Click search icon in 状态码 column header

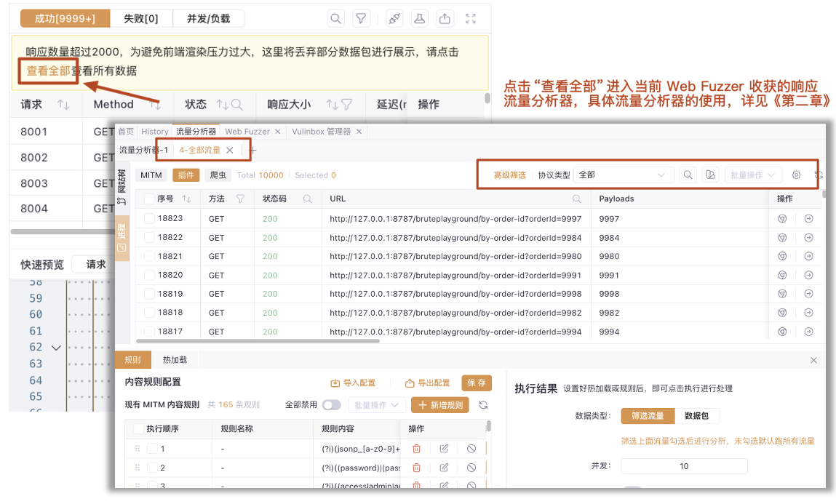(x=308, y=199)
